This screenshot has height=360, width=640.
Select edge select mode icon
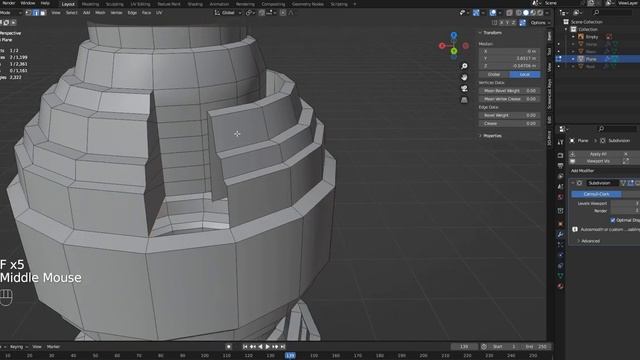tap(36, 13)
